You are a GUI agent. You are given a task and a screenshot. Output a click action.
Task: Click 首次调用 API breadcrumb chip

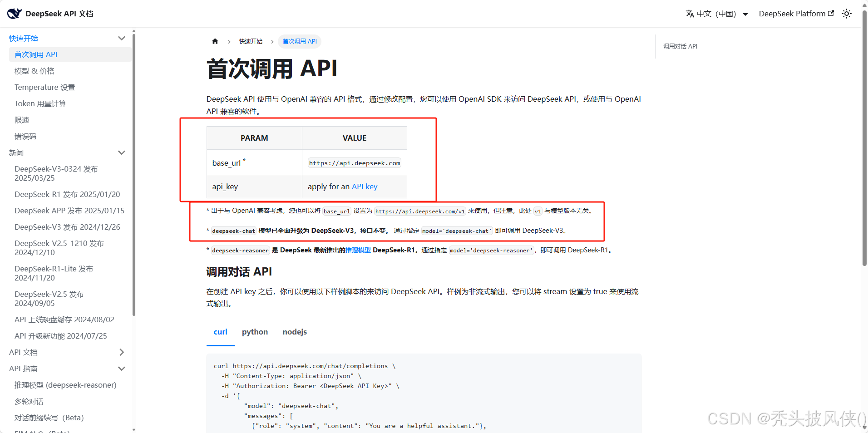click(x=300, y=41)
